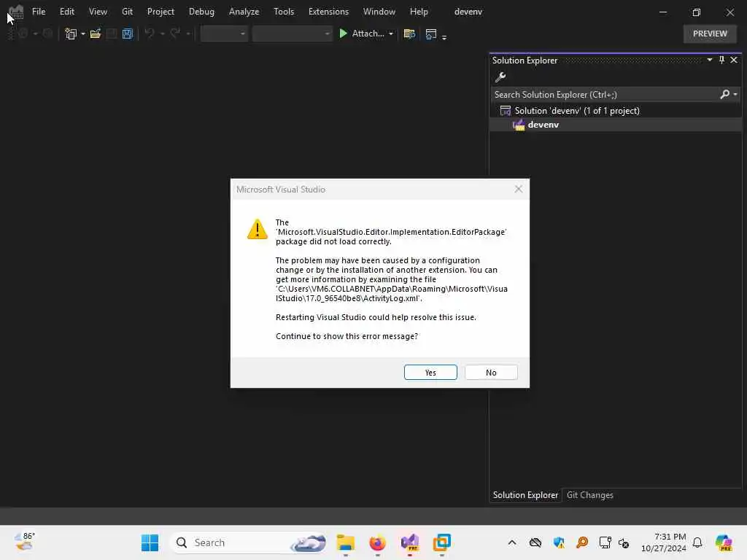Click the taskbar clock showing 7:31 PM
Image resolution: width=747 pixels, height=560 pixels.
(664, 542)
